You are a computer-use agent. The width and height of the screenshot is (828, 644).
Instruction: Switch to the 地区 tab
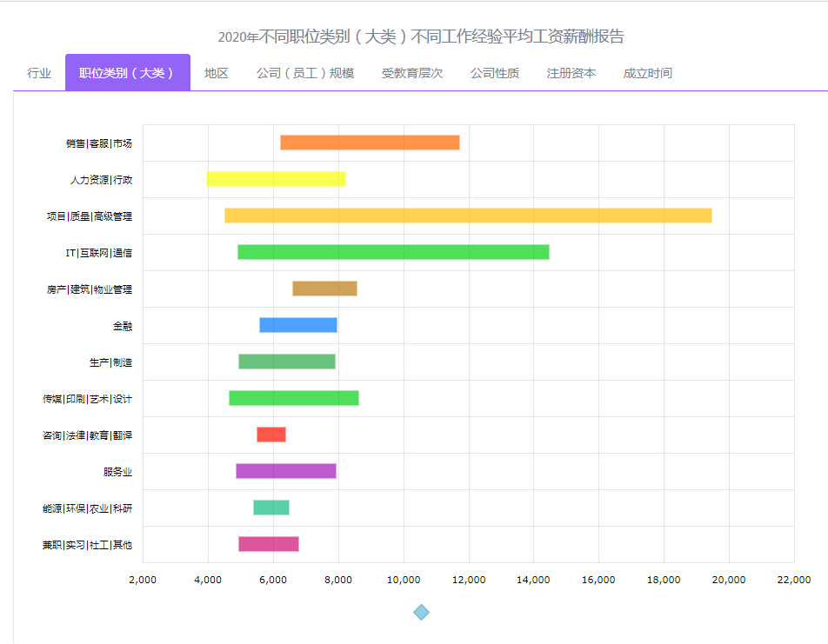coord(216,73)
